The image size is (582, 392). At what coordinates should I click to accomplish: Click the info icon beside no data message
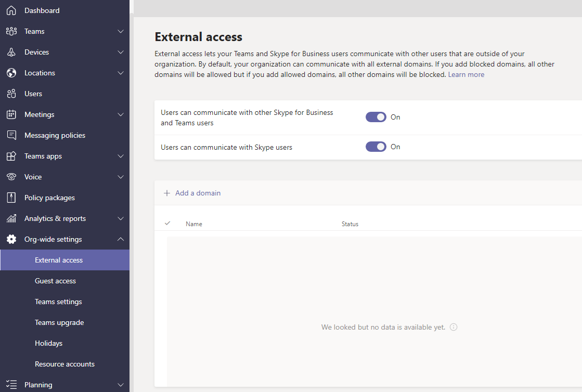coord(454,327)
